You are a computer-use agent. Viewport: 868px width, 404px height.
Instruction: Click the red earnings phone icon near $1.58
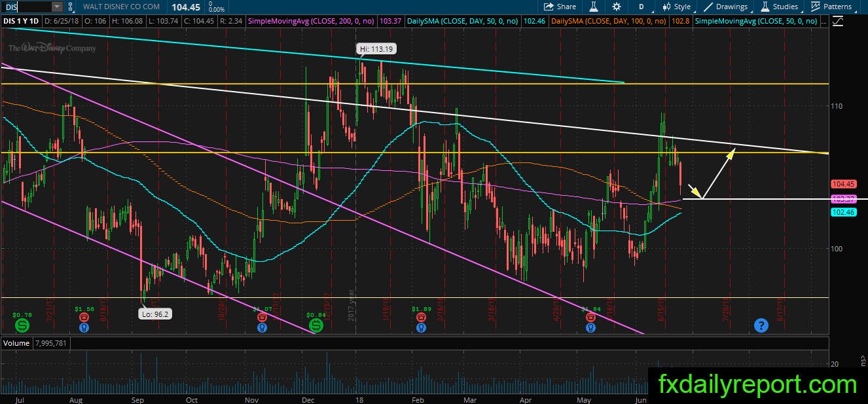click(84, 316)
